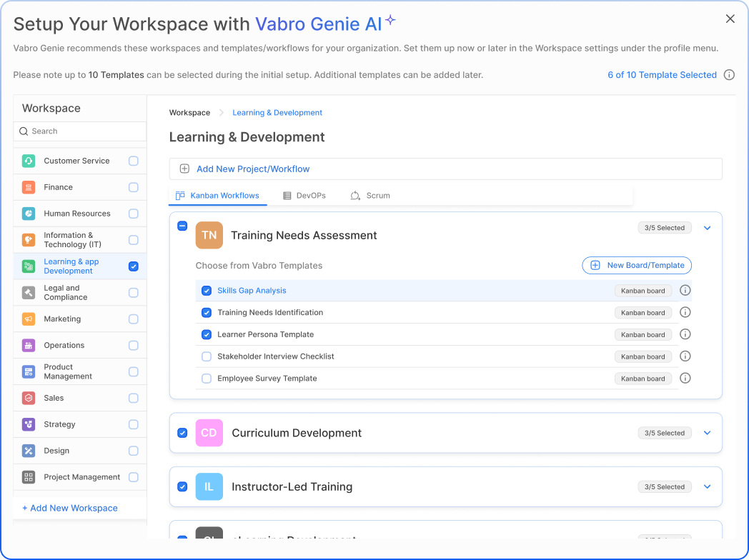Screen dimensions: 749x560
Task: Click the orange TN workflow avatar
Action: [x=209, y=235]
